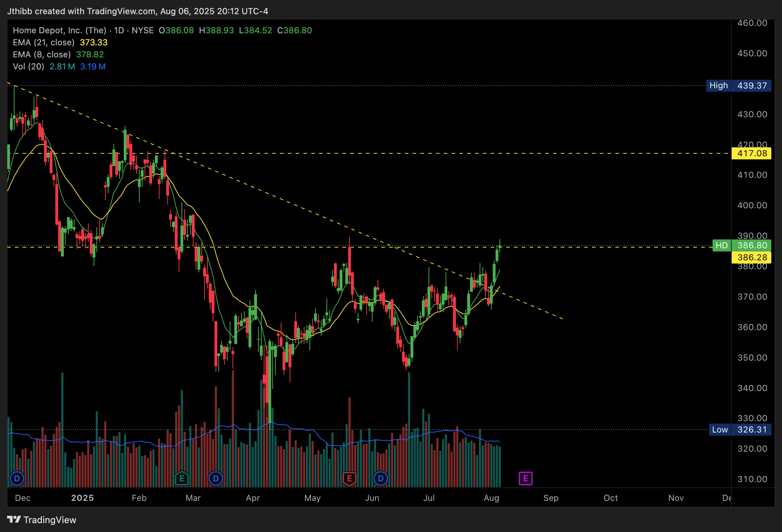
Task: Click the Dec label at the time axis start
Action: (x=23, y=498)
